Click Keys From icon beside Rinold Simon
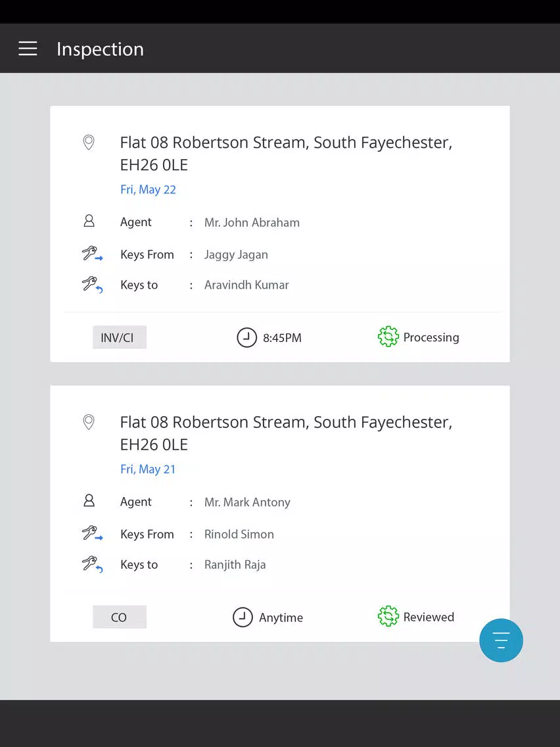 tap(92, 533)
